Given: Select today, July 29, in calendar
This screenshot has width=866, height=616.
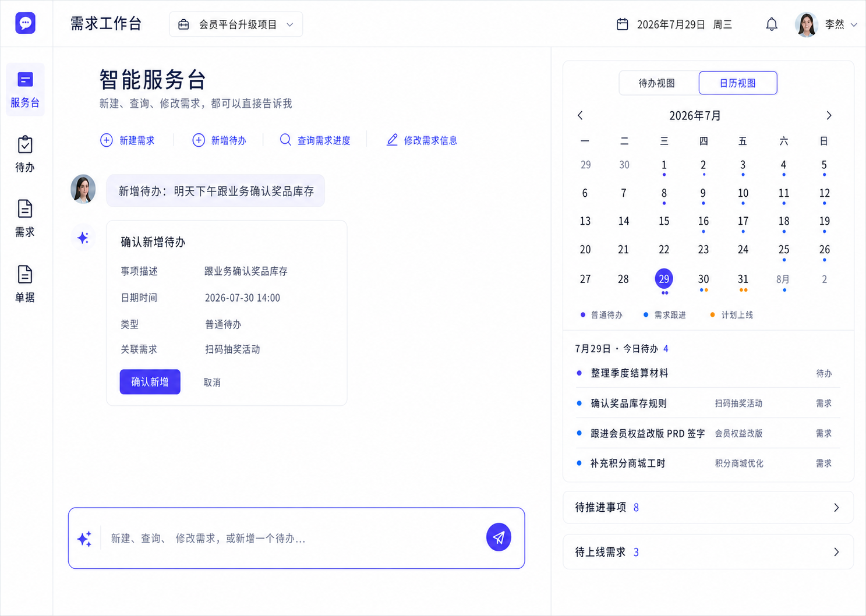Looking at the screenshot, I should tap(664, 279).
